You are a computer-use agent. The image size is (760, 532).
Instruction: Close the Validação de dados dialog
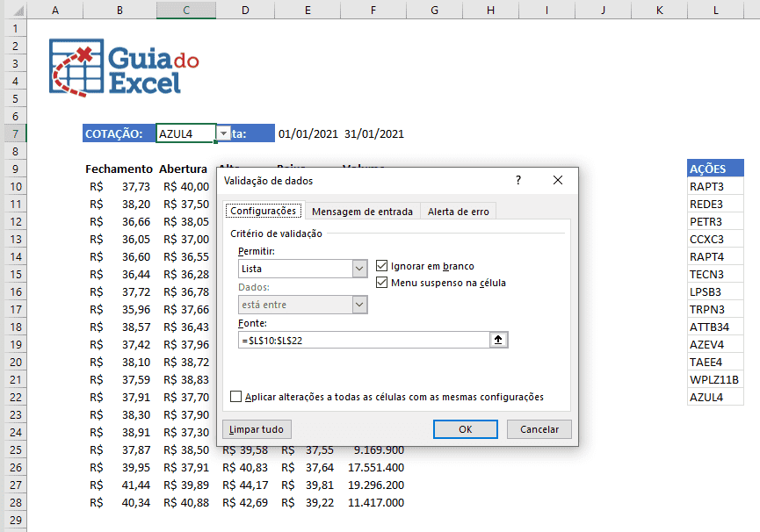point(557,180)
